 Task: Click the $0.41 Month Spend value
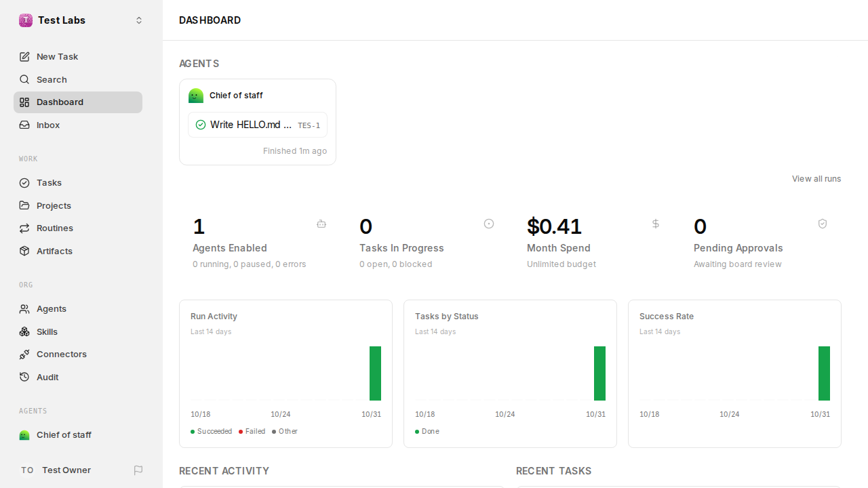coord(554,226)
